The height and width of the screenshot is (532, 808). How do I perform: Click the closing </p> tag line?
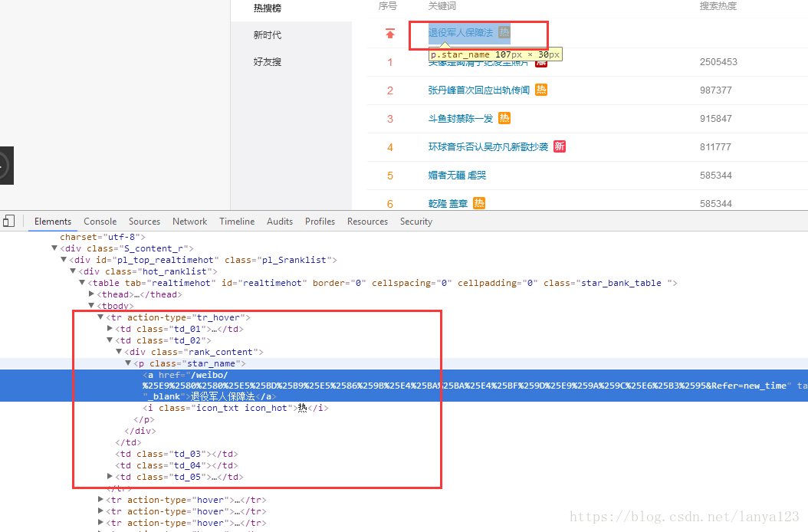(144, 419)
